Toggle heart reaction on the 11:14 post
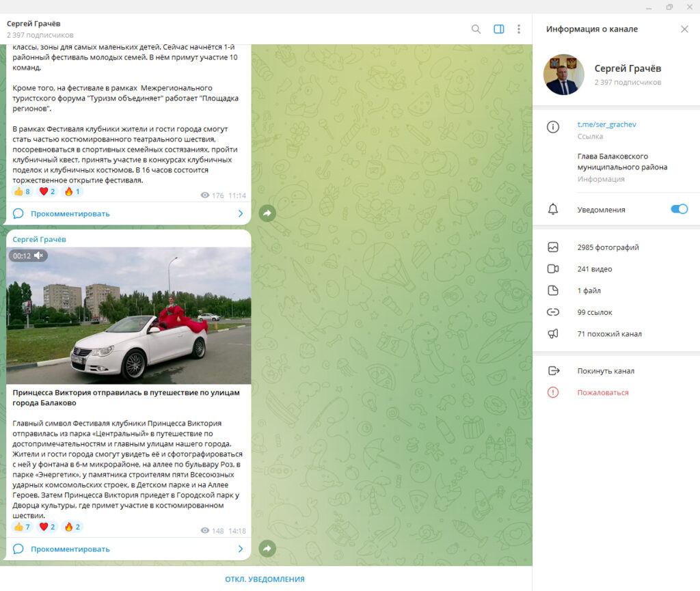 (x=47, y=192)
